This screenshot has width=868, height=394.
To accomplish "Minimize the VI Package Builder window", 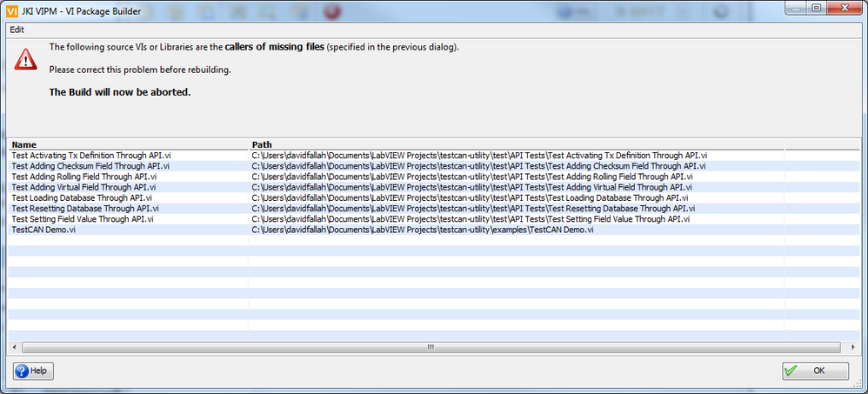I will [798, 8].
